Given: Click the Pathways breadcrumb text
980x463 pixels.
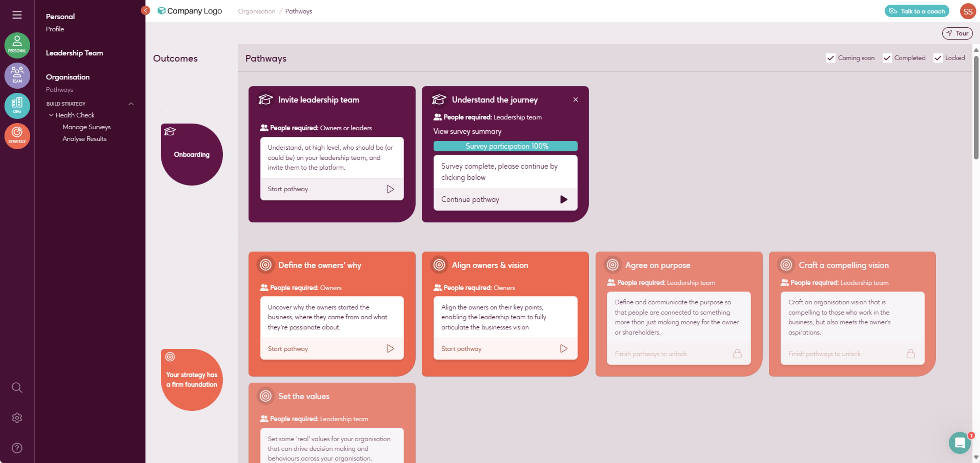Looking at the screenshot, I should click(x=299, y=11).
